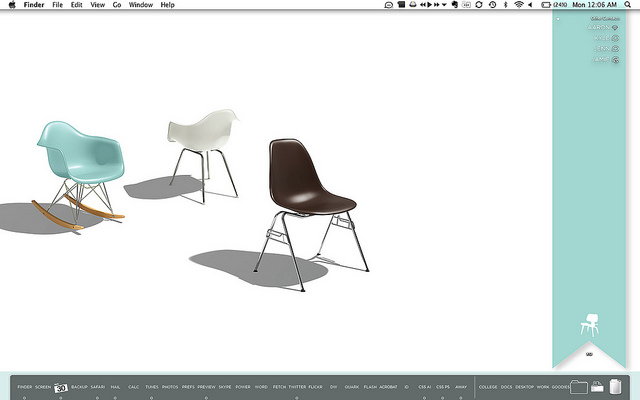Viewport: 640px width, 400px height.
Task: Launch DW from the dock
Action: (x=333, y=387)
